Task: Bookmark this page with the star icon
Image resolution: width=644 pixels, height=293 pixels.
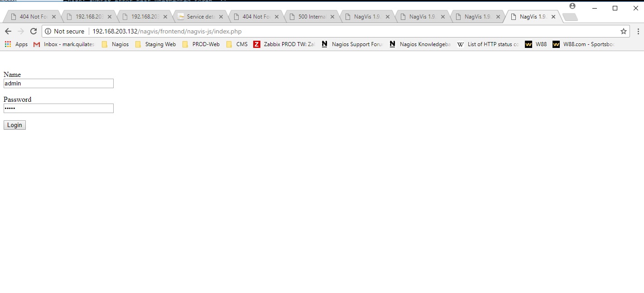Action: tap(623, 31)
